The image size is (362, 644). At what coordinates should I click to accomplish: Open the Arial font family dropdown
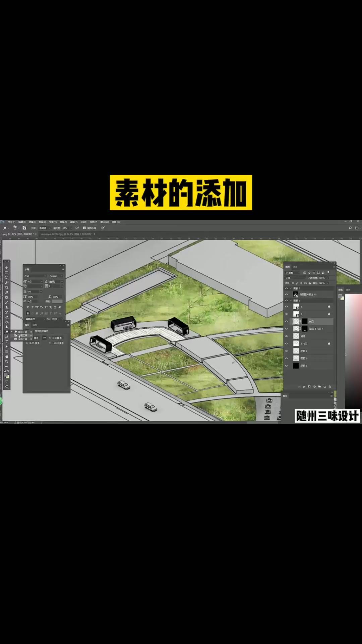tap(35, 276)
